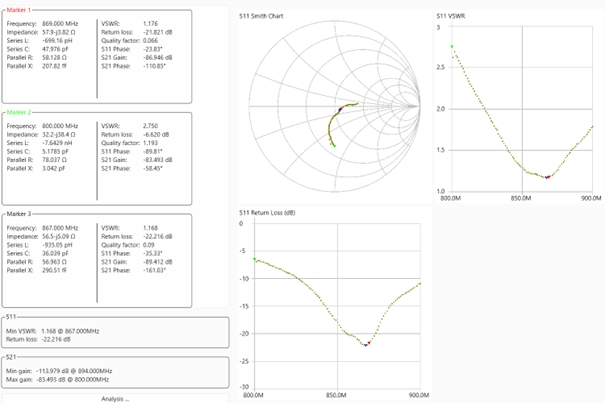Click the S11 Return Loss (dB) plot
Screen dimensions: 605x403
(x=337, y=305)
